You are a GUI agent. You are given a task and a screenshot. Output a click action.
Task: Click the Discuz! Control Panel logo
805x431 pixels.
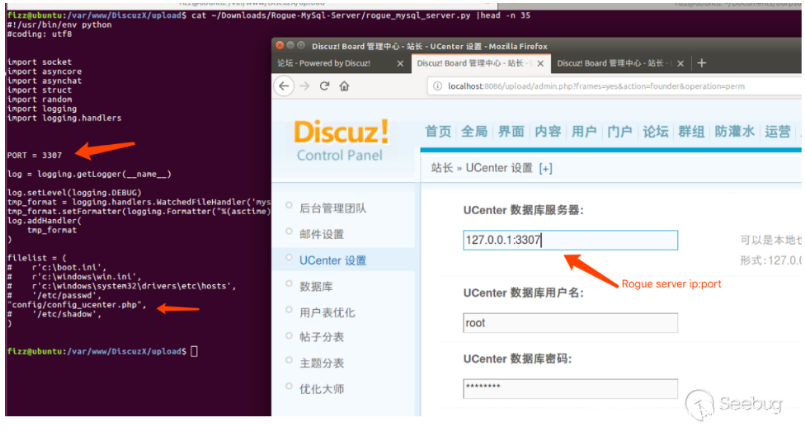point(341,140)
